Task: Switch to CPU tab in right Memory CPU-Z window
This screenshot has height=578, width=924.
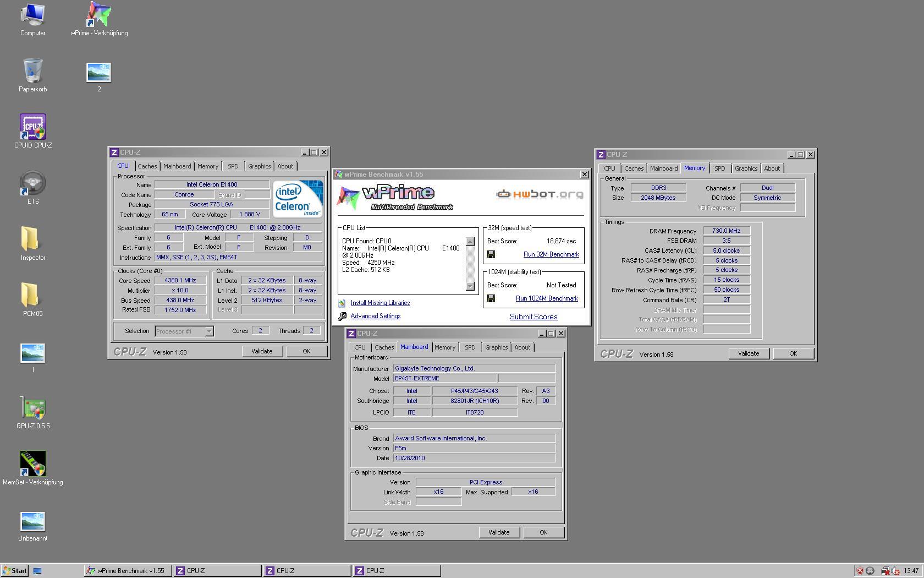Action: click(x=609, y=168)
